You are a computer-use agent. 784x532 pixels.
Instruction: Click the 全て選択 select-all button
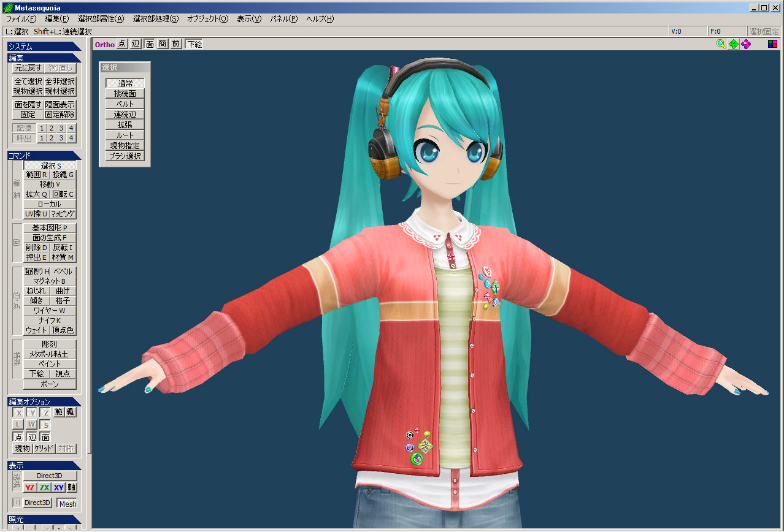(29, 82)
